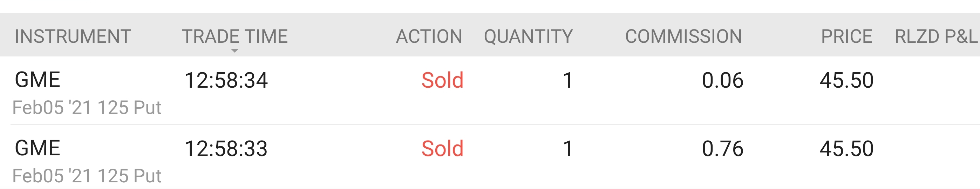Sort trades by the Instrument column
980x189 pixels.
pyautogui.click(x=73, y=36)
